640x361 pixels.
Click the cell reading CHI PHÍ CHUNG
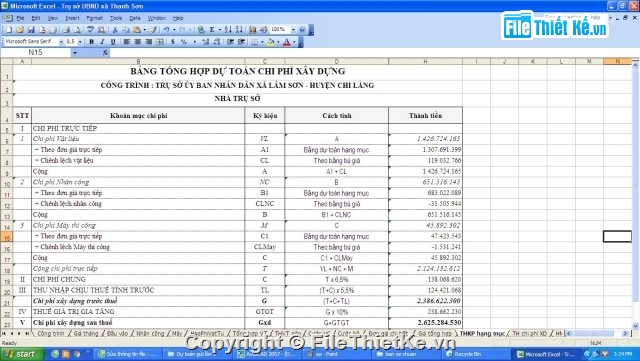[138, 279]
